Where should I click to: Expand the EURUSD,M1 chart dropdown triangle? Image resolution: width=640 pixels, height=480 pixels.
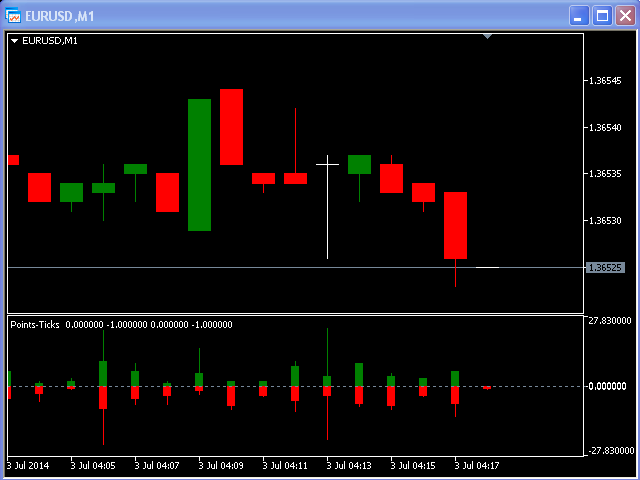(15, 41)
